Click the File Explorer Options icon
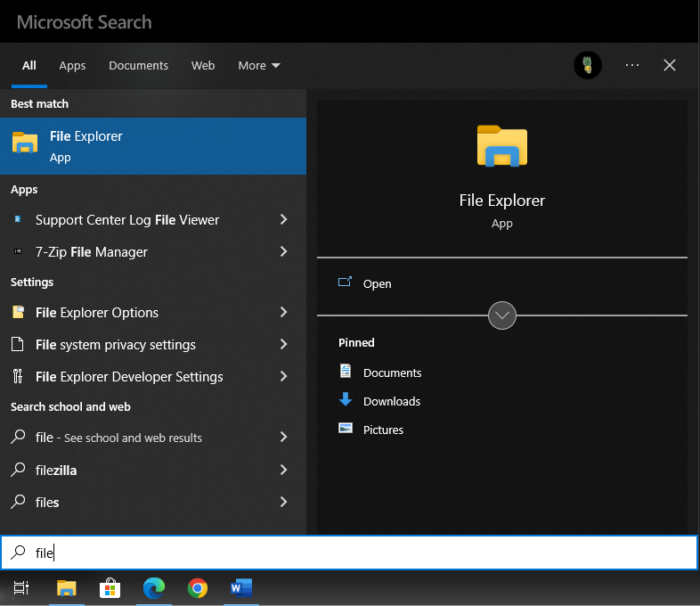Viewport: 700px width, 606px height. tap(18, 312)
